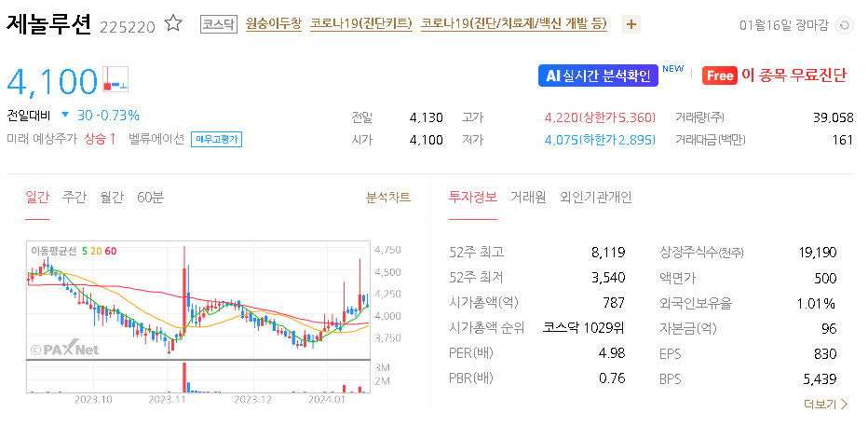Viewport: 868px width, 426px height.
Task: Refresh quote with circular reload icon
Action: (844, 25)
